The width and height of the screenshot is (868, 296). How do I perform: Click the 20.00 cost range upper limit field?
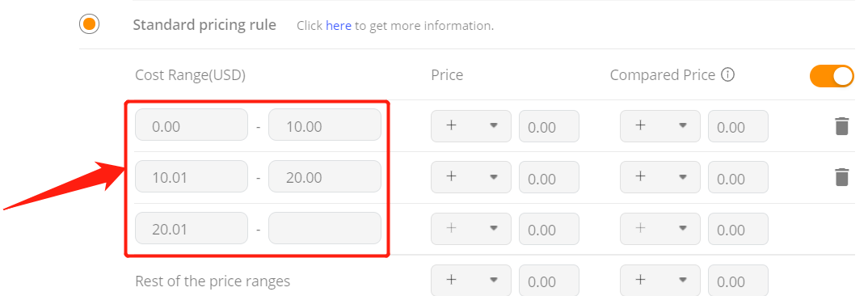325,176
